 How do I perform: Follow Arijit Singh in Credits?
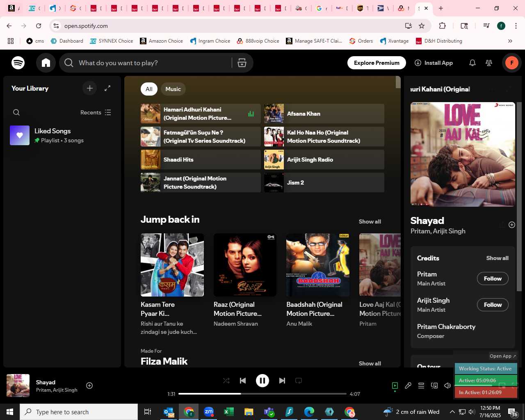493,305
